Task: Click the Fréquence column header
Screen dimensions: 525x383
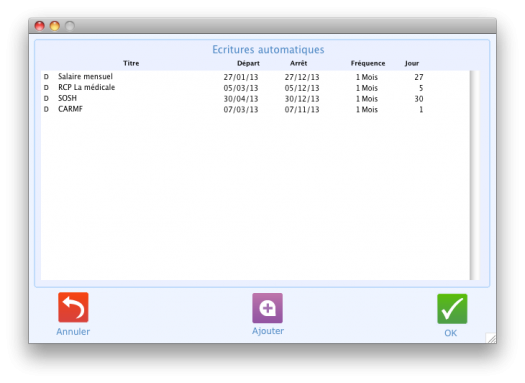Action: (368, 63)
